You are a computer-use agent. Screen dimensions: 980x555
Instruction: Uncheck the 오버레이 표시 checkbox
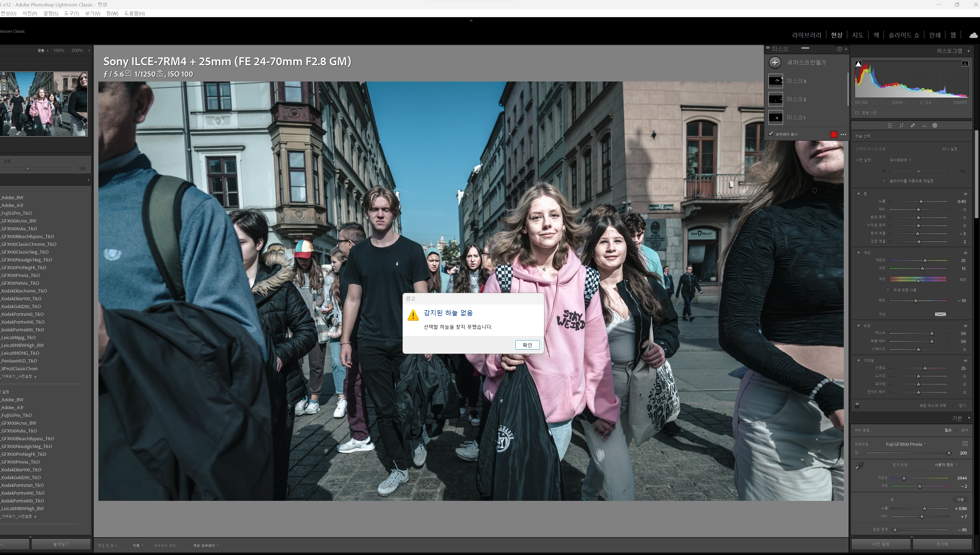coord(771,134)
